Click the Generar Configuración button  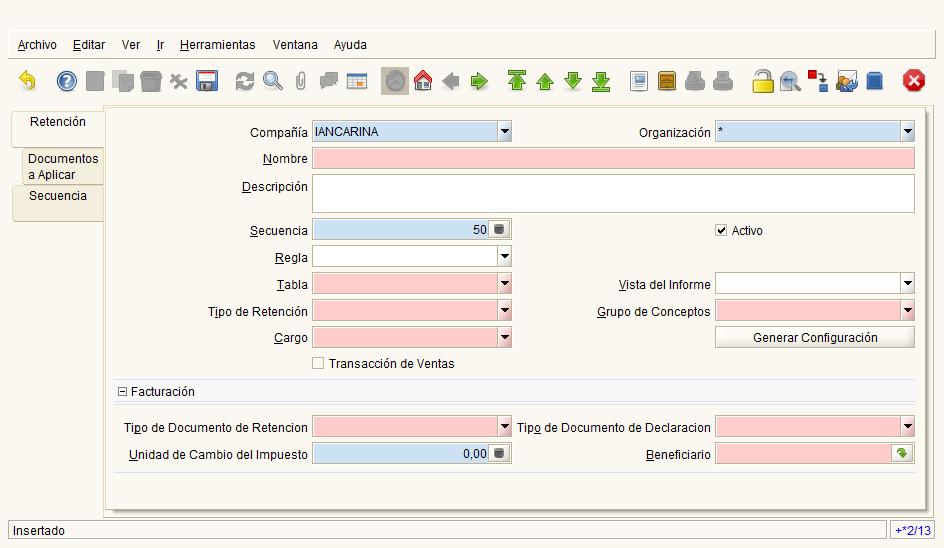tap(815, 337)
